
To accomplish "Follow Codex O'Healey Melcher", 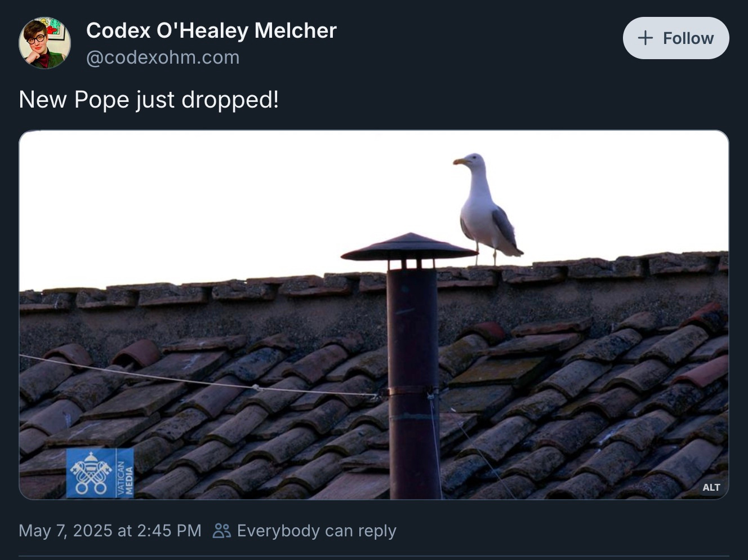I will point(676,38).
